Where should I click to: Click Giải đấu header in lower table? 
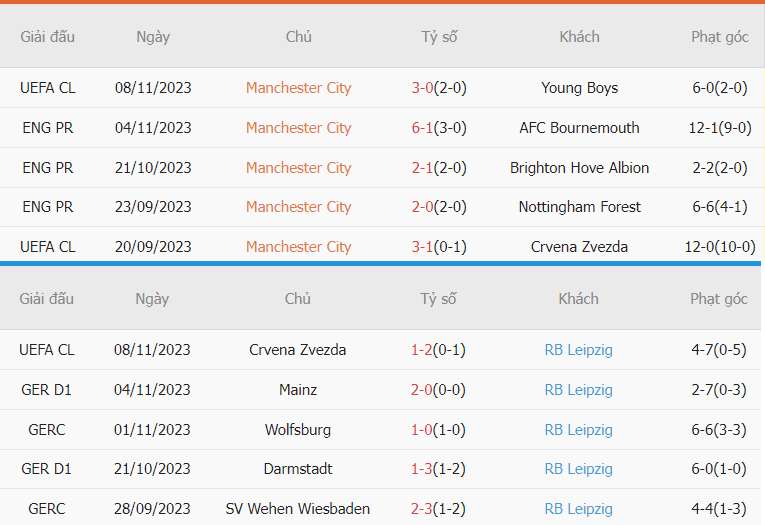click(x=46, y=299)
